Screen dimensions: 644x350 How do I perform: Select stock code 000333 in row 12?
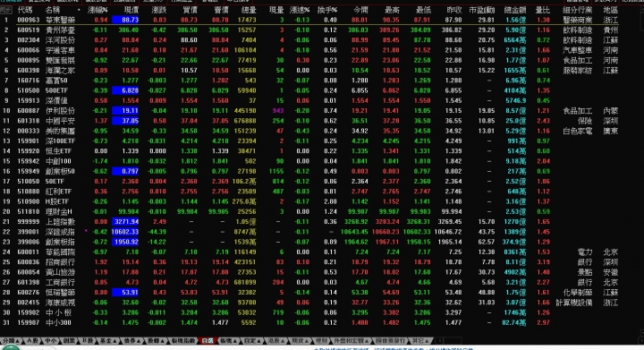[x=29, y=131]
